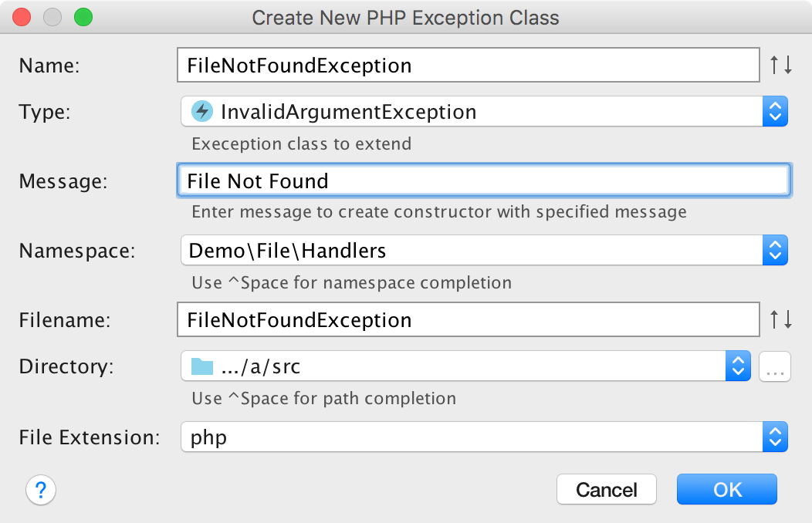Open the help question mark button
Screen dimensions: 812x523
coord(41,489)
